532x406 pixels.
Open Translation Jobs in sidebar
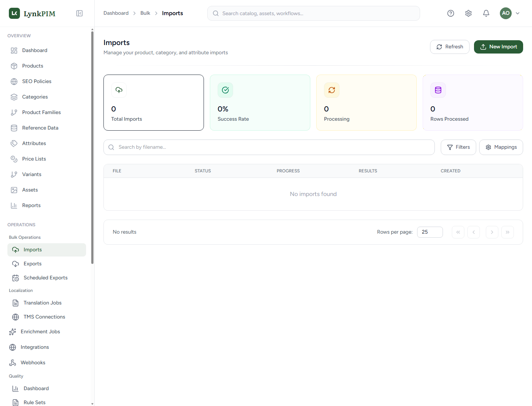point(47,303)
